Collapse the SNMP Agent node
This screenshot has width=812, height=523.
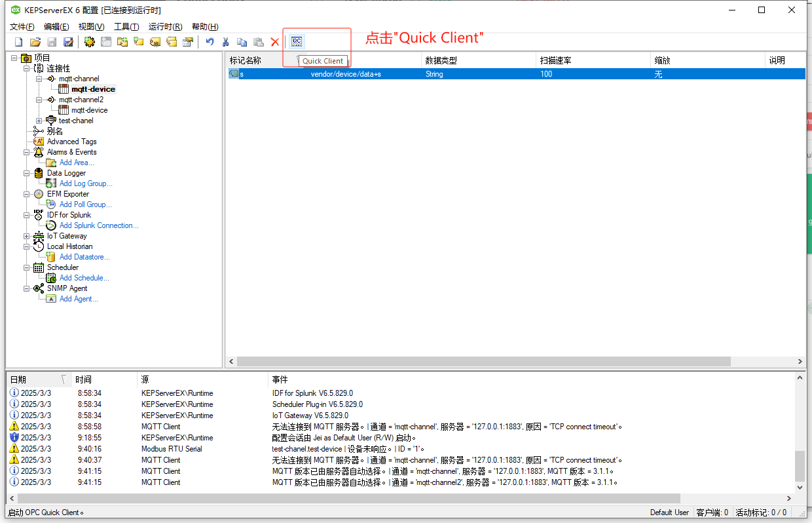[27, 288]
